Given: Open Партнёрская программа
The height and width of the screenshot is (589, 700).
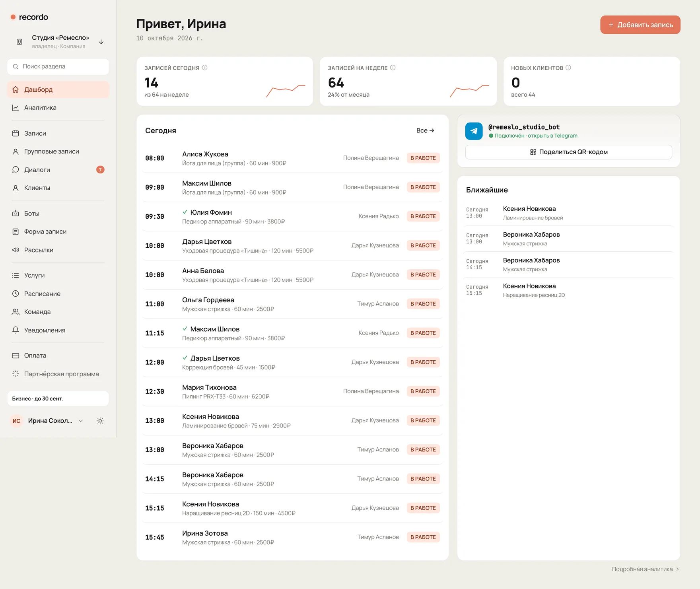Looking at the screenshot, I should [x=58, y=374].
